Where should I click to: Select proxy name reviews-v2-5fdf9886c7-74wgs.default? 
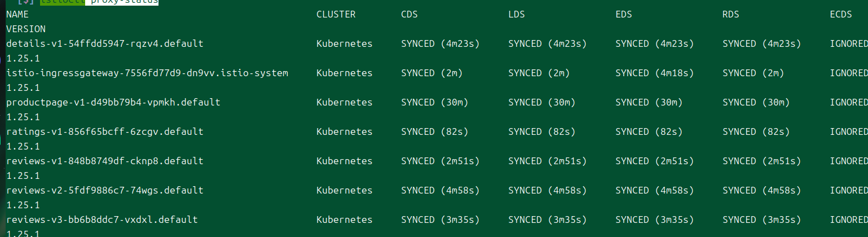[x=105, y=190]
